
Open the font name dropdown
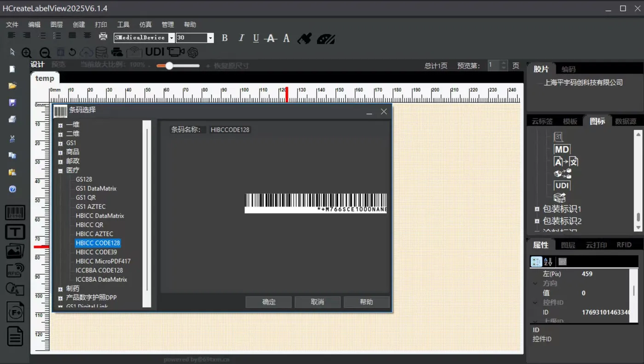click(172, 38)
